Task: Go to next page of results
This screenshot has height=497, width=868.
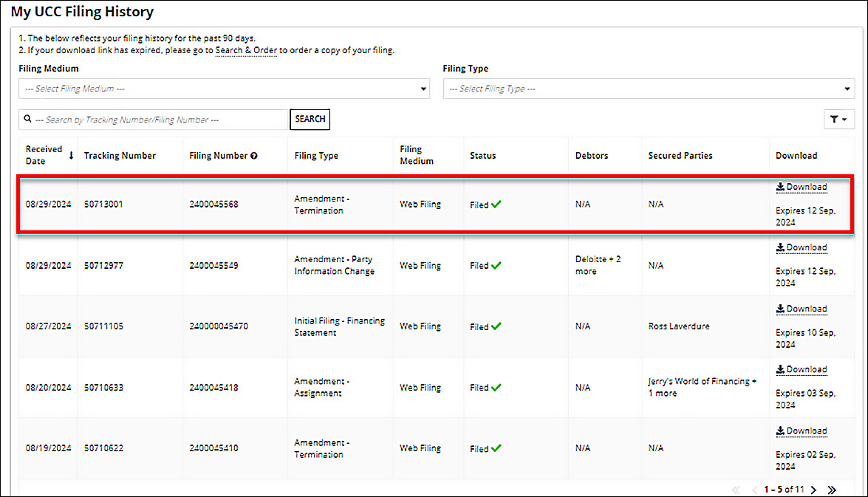Action: click(813, 490)
